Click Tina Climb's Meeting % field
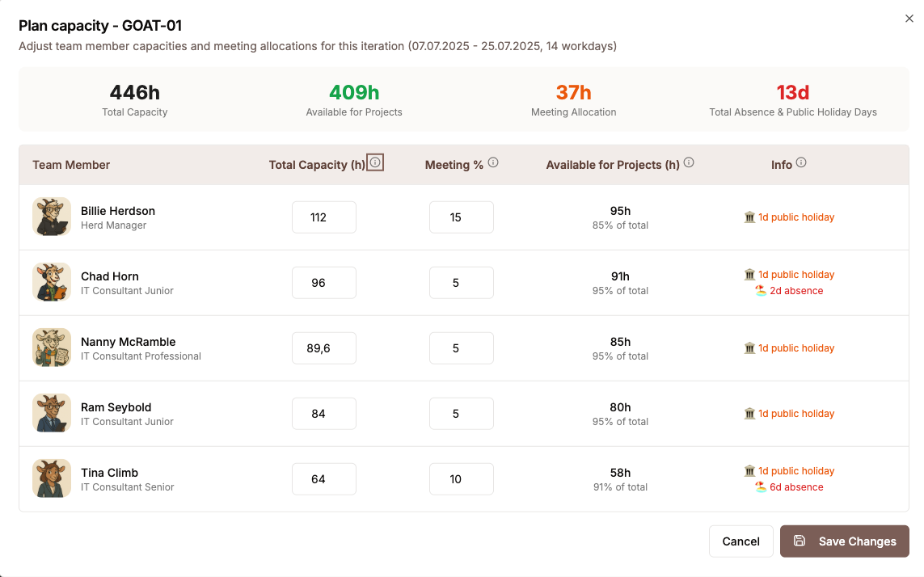924x577 pixels. 461,478
